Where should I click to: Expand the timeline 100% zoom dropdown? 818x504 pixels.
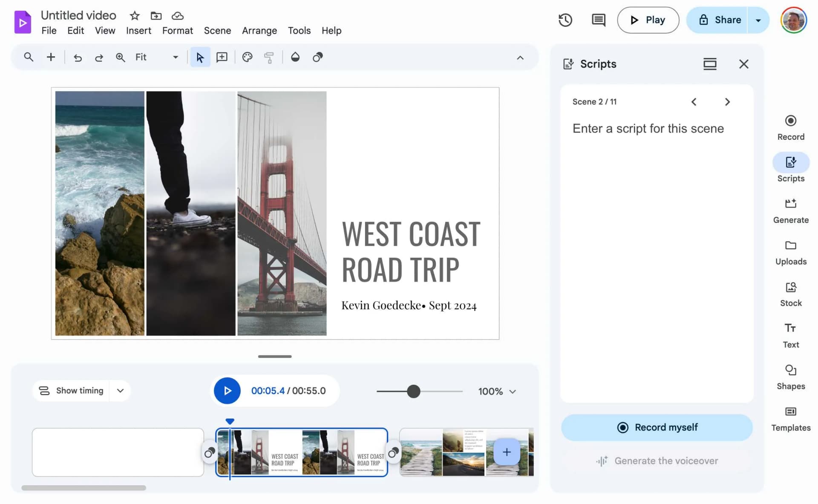[x=497, y=391]
